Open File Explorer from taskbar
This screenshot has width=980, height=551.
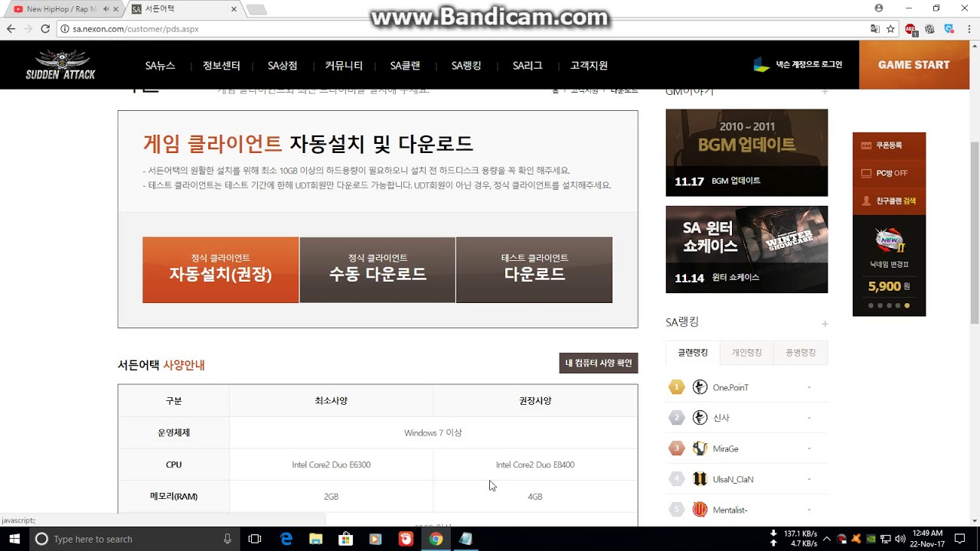click(315, 539)
